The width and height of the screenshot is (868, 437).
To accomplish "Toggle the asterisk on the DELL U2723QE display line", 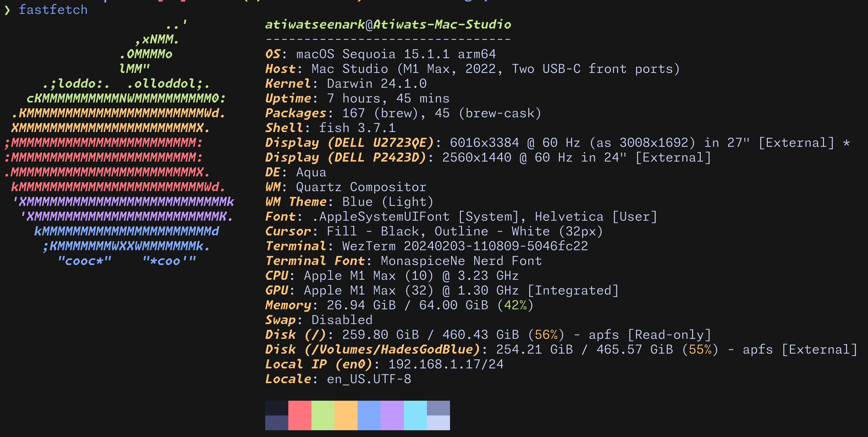I will (x=847, y=142).
